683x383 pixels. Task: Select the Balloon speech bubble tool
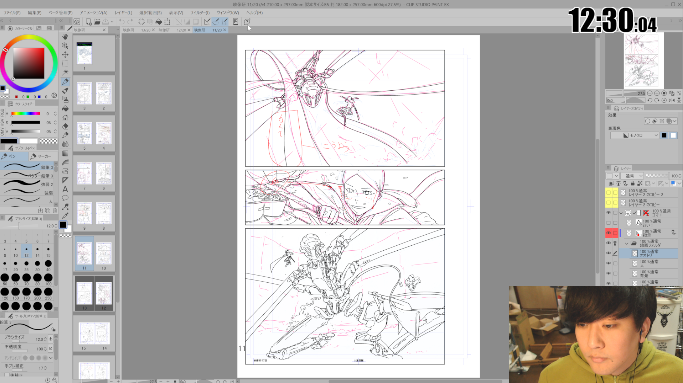(65, 198)
